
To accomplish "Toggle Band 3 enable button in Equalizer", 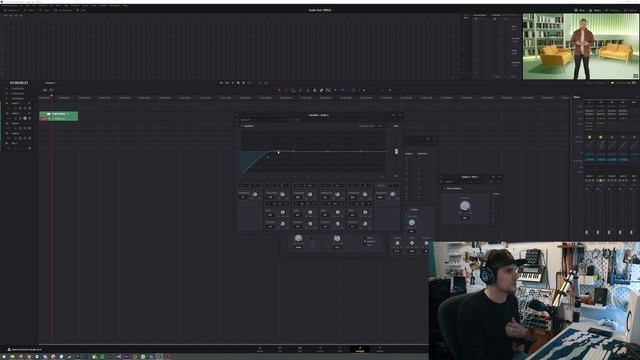I will pyautogui.click(x=299, y=186).
